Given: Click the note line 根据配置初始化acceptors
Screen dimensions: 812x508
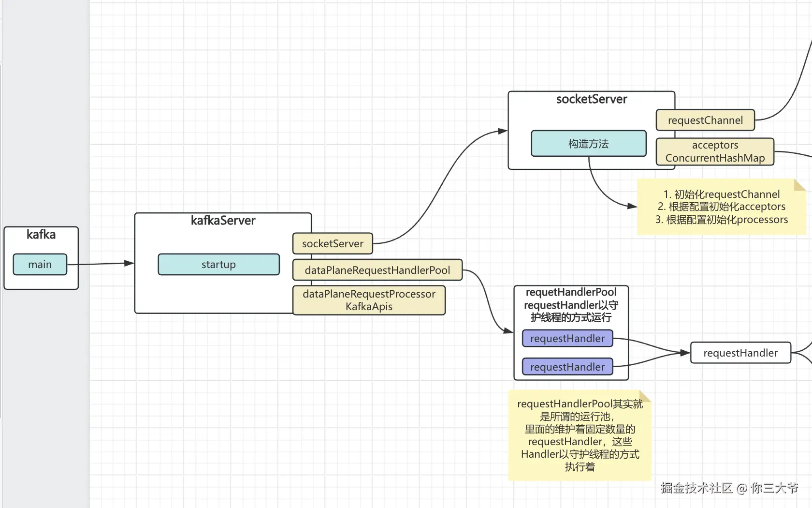Looking at the screenshot, I should click(722, 207).
